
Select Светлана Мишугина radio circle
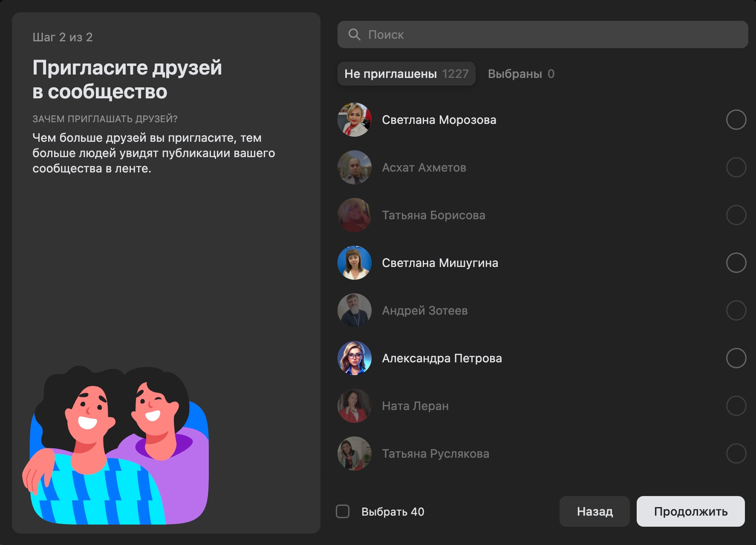point(736,263)
